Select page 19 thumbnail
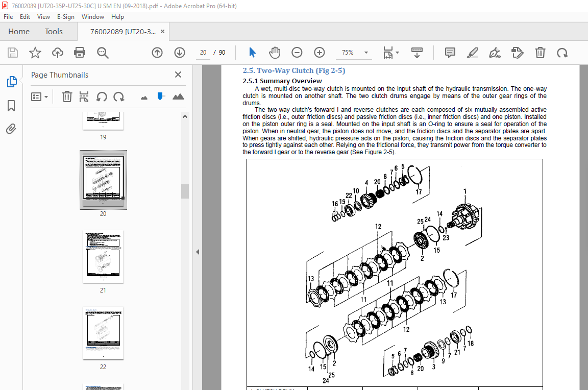This screenshot has width=588, height=390. [x=103, y=120]
